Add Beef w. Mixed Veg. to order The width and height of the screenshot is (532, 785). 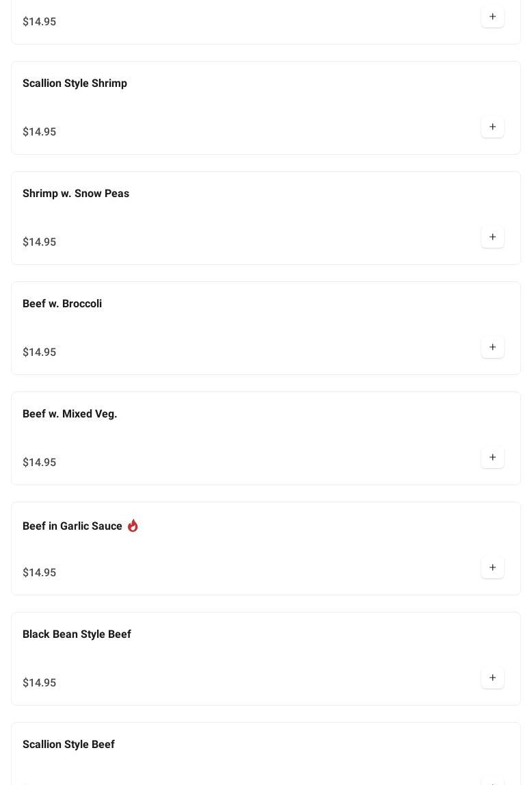pyautogui.click(x=492, y=458)
